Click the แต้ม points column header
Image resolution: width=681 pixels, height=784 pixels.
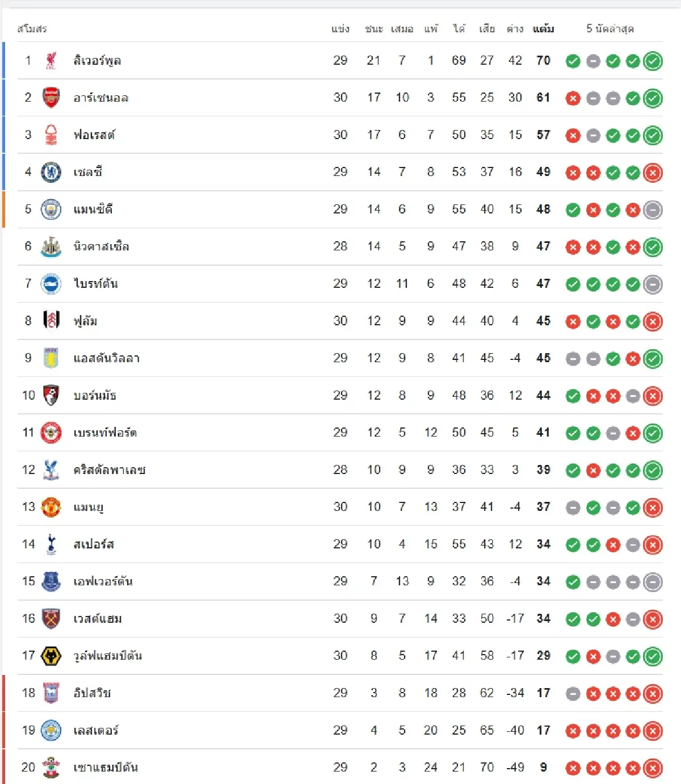543,29
